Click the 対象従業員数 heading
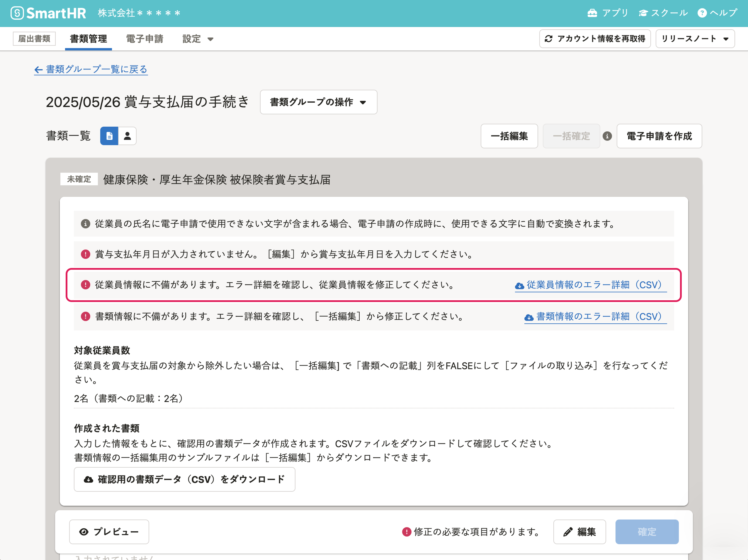 (x=102, y=350)
